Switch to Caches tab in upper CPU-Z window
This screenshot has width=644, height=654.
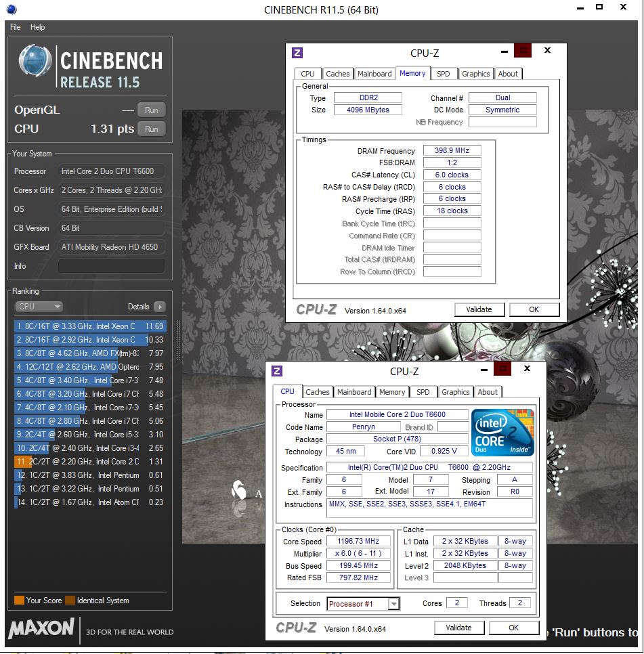337,74
